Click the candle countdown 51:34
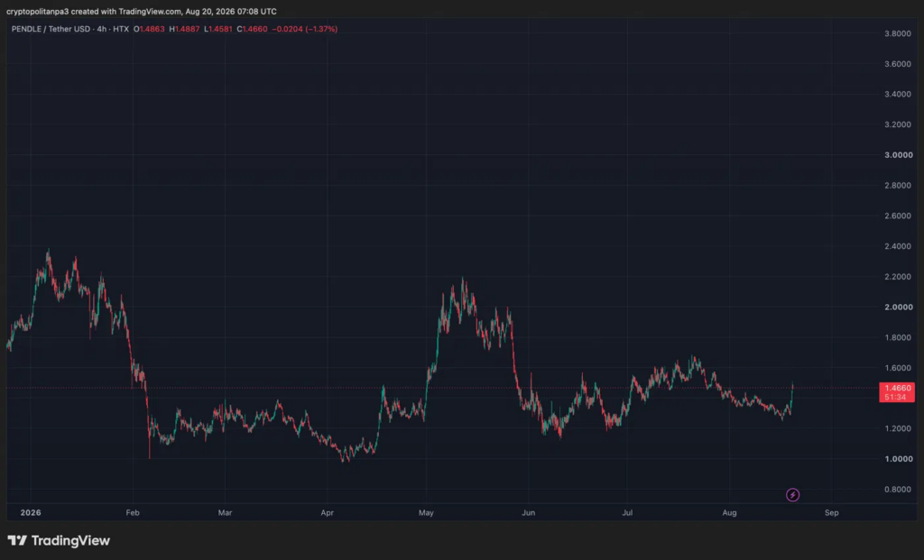The width and height of the screenshot is (924, 560). point(895,398)
